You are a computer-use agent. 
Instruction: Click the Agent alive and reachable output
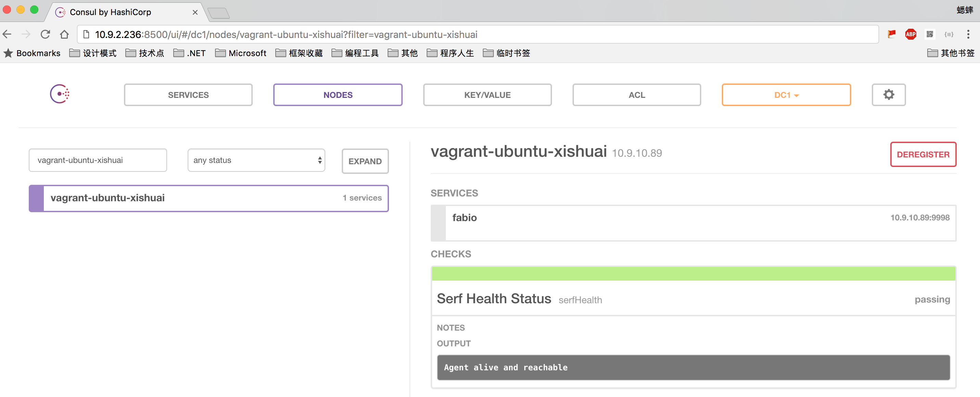(x=693, y=367)
